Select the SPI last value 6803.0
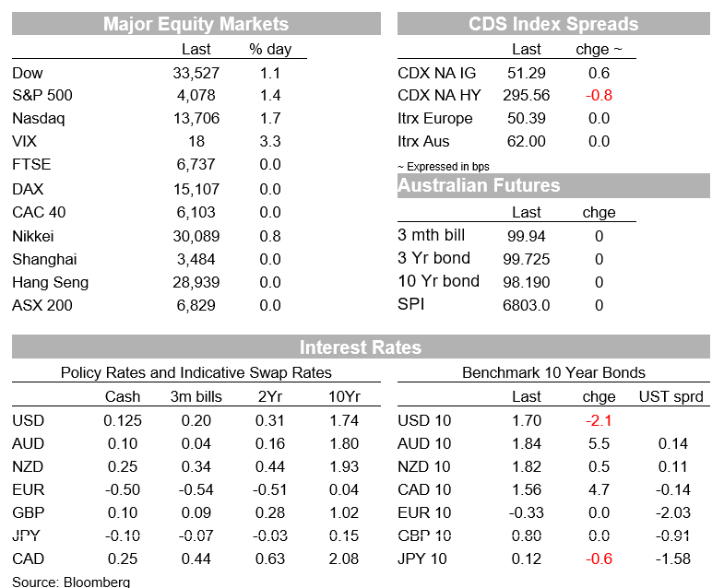Image resolution: width=724 pixels, height=588 pixels. tap(527, 305)
